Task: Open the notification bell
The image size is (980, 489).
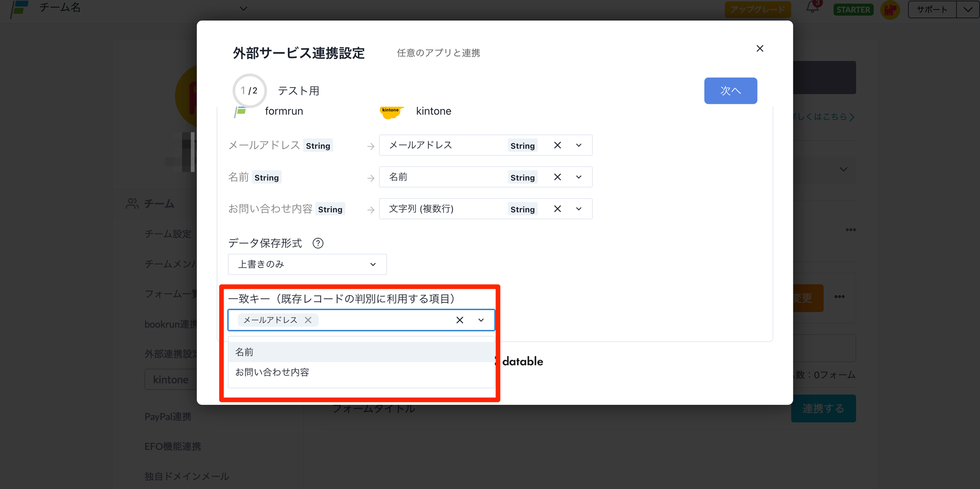Action: click(812, 8)
